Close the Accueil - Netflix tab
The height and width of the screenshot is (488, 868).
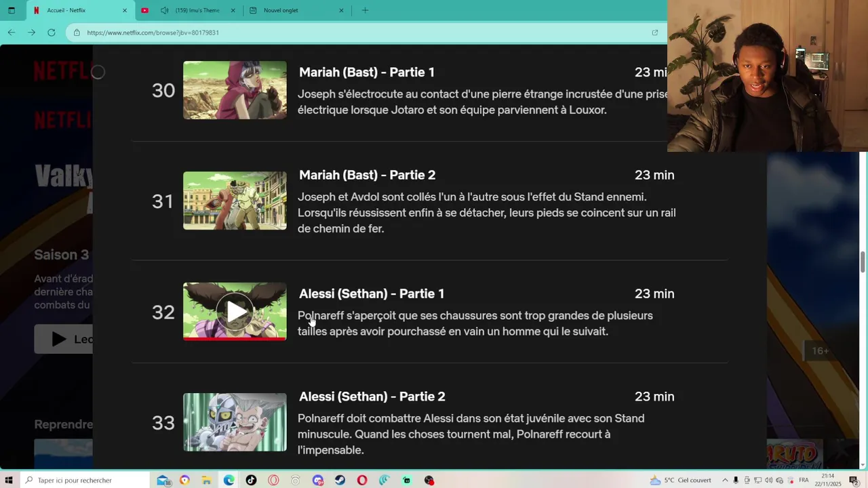[124, 10]
